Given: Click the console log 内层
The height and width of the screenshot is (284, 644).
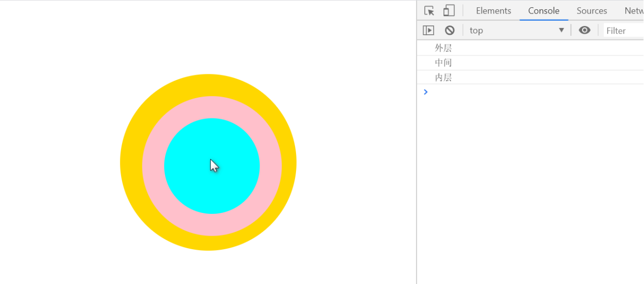Looking at the screenshot, I should [x=444, y=77].
